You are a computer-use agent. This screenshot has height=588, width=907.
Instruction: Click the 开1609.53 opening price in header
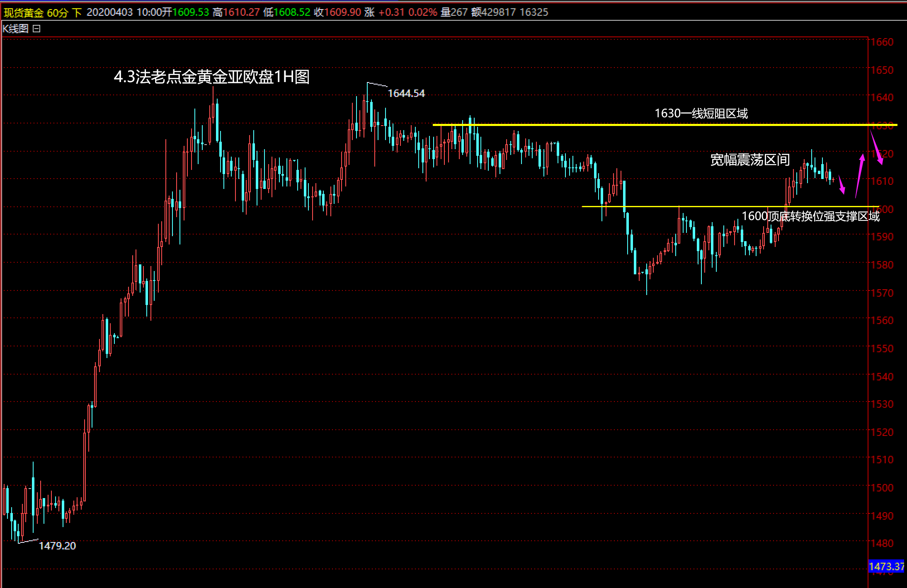(186, 12)
